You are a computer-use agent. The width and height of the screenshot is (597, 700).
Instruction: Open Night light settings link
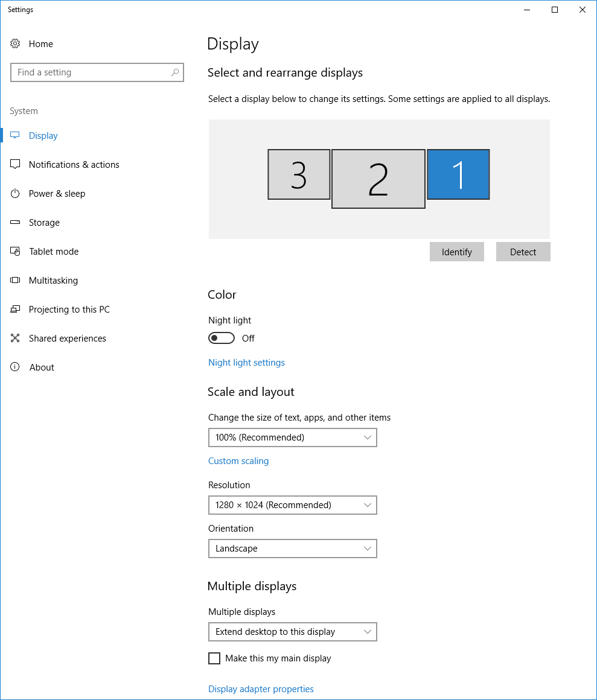tap(246, 363)
